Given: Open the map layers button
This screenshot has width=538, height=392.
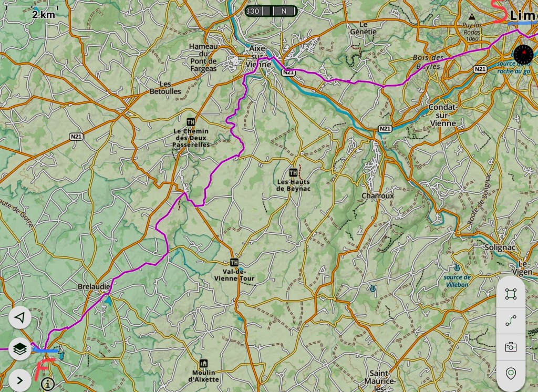Looking at the screenshot, I should pos(20,349).
